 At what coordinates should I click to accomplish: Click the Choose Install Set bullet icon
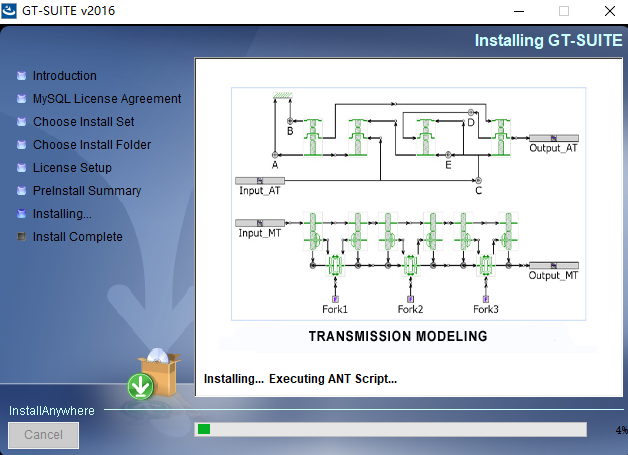[x=21, y=122]
